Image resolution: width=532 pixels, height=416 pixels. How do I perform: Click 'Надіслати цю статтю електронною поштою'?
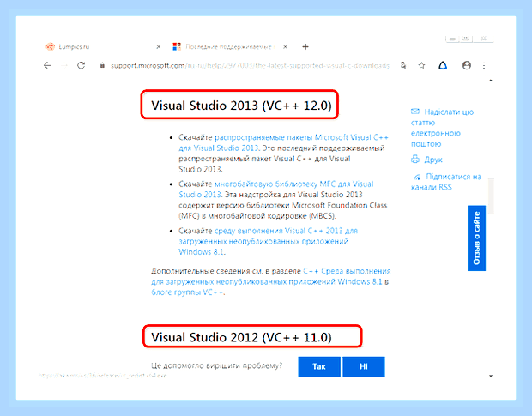pos(442,128)
